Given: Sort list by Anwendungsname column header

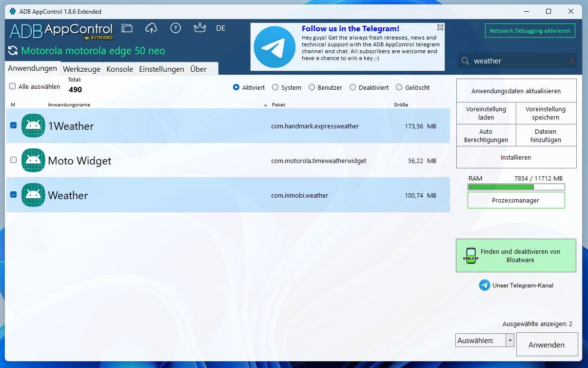Looking at the screenshot, I should point(69,105).
